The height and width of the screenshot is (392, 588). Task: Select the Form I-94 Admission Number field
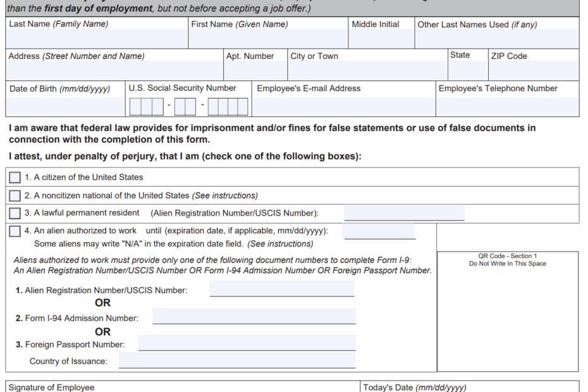[x=253, y=316]
